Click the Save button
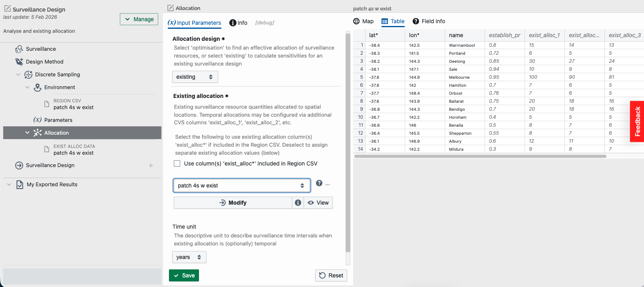644x287 pixels. point(184,275)
